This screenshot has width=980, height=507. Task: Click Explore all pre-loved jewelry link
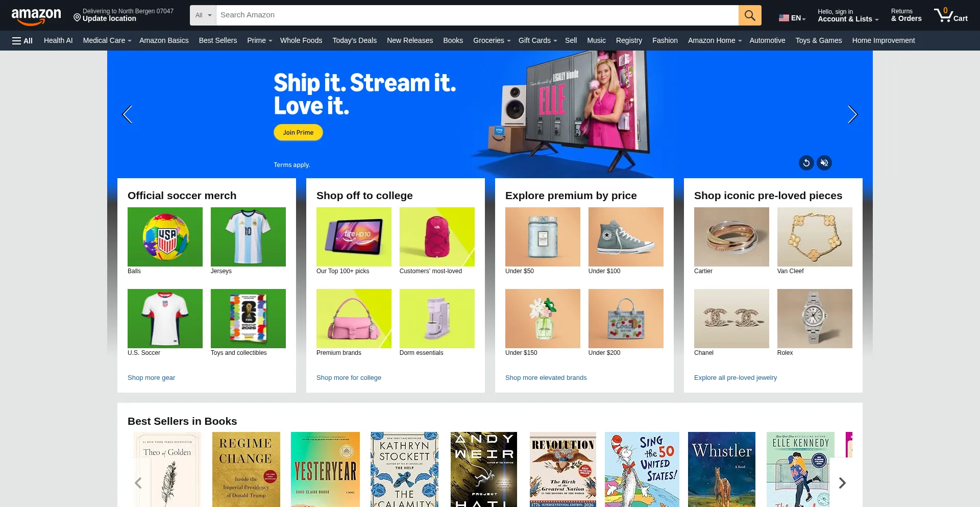[x=736, y=378]
